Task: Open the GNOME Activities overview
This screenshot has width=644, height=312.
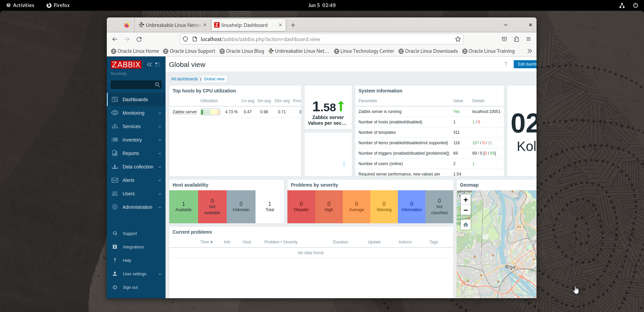Action: [x=20, y=5]
